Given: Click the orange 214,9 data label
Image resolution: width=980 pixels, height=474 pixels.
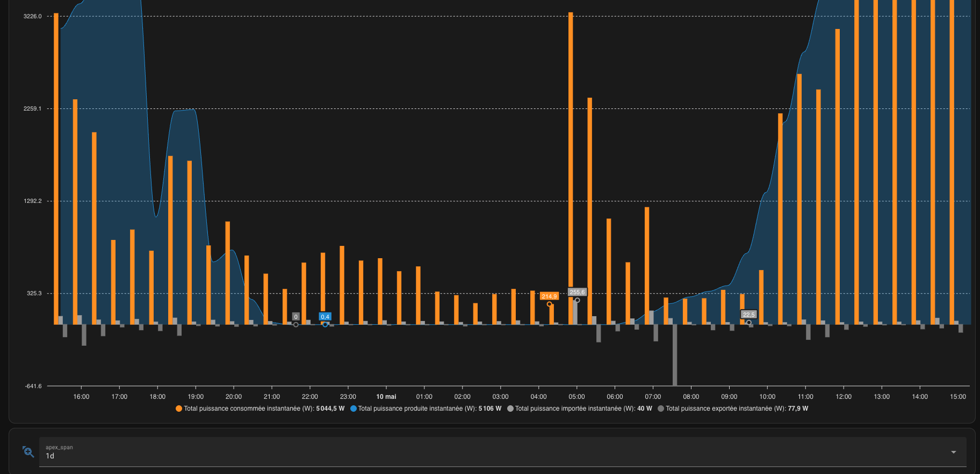Looking at the screenshot, I should (549, 296).
